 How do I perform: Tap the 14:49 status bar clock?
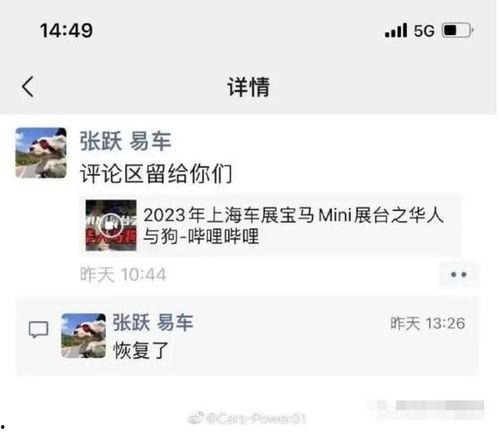(66, 30)
